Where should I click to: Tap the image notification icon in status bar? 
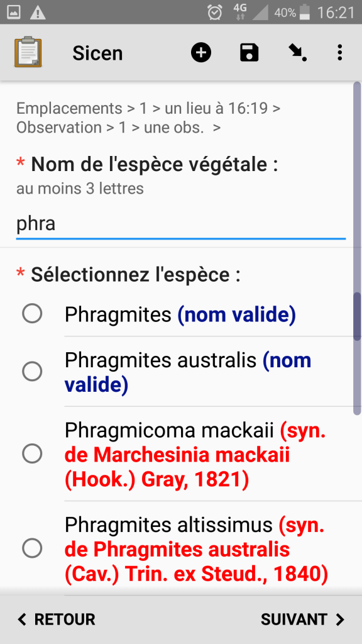pos(14,13)
